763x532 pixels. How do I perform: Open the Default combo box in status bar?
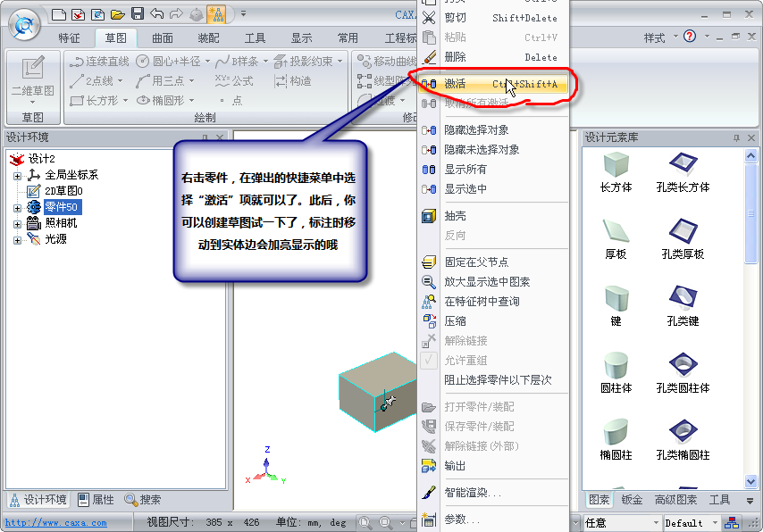[692, 523]
